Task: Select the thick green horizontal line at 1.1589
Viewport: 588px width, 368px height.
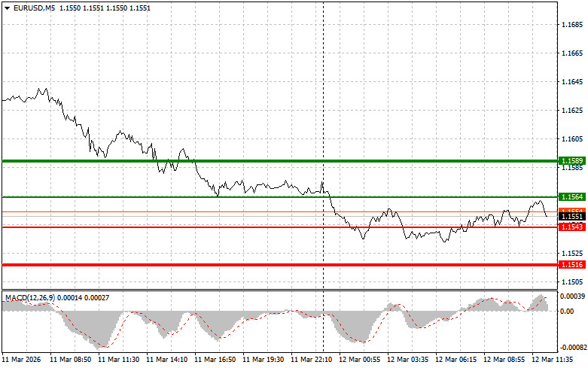Action: coord(280,161)
